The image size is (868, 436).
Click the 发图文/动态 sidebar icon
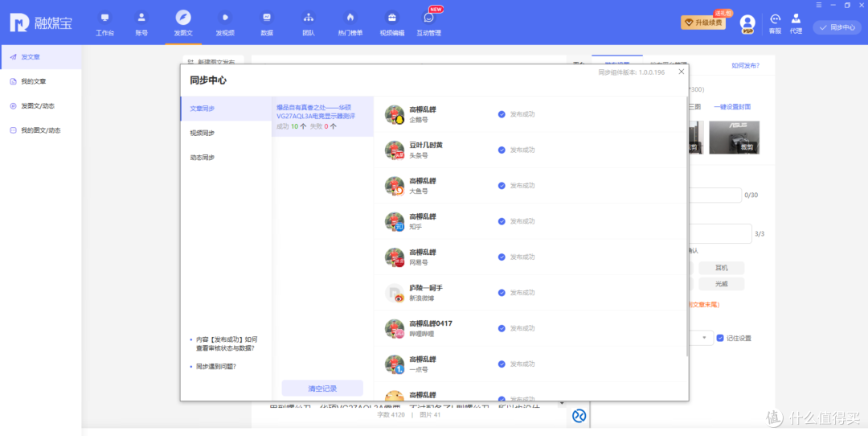click(14, 106)
